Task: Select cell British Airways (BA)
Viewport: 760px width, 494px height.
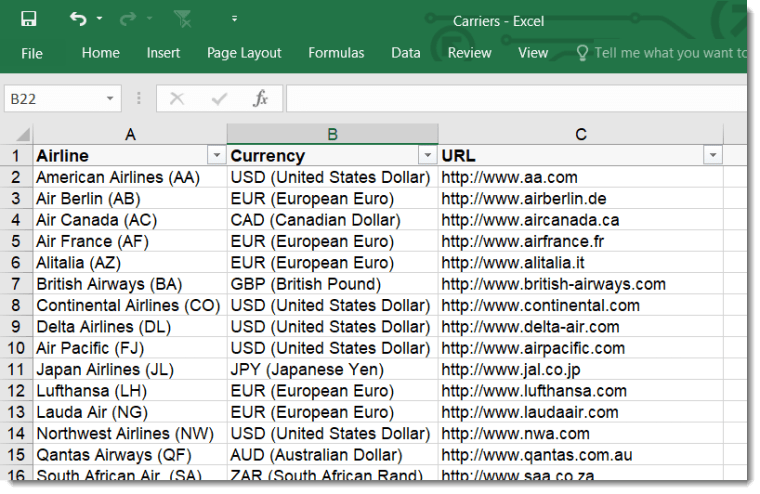Action: tap(130, 284)
